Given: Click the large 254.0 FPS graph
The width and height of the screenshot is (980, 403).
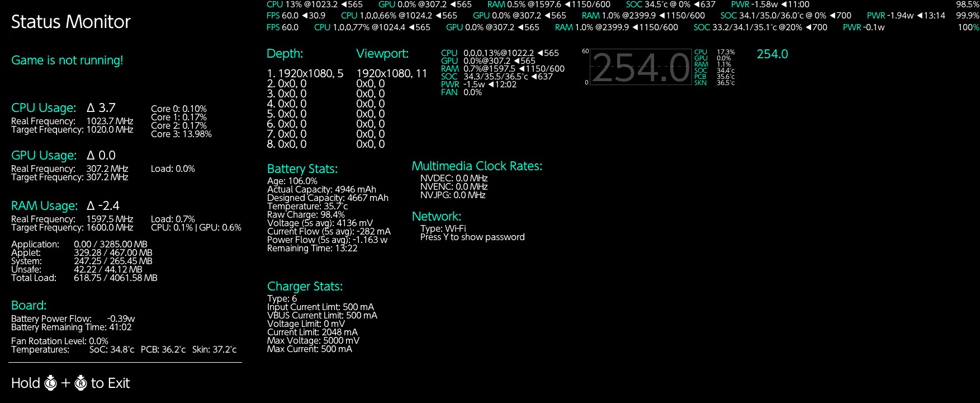Looking at the screenshot, I should 641,67.
